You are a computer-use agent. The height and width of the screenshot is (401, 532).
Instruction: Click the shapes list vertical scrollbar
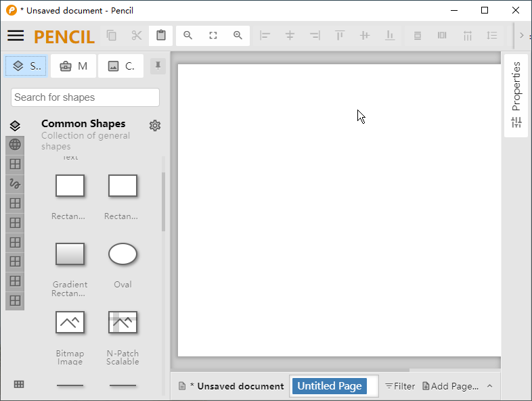163,202
